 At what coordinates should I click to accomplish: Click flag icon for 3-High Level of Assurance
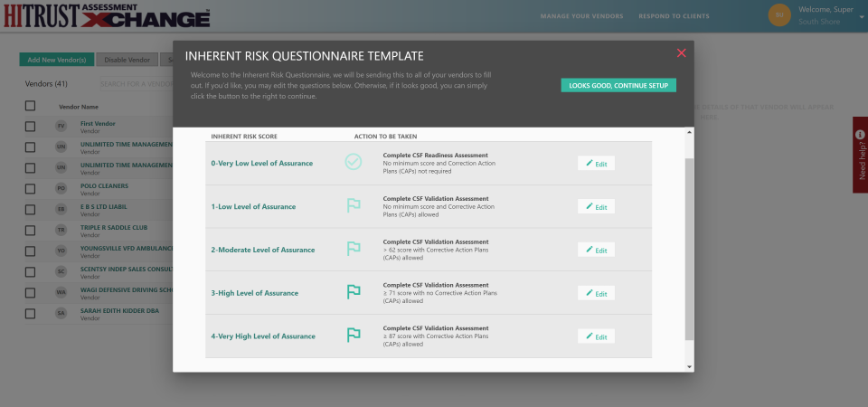[354, 292]
